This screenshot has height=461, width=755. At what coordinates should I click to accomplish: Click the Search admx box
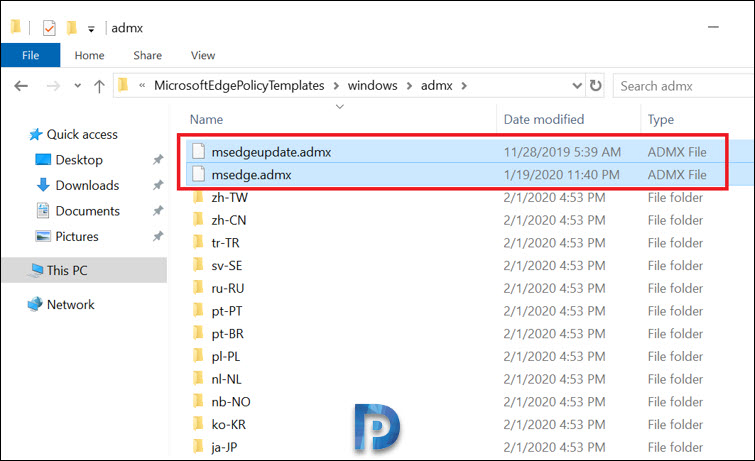684,86
